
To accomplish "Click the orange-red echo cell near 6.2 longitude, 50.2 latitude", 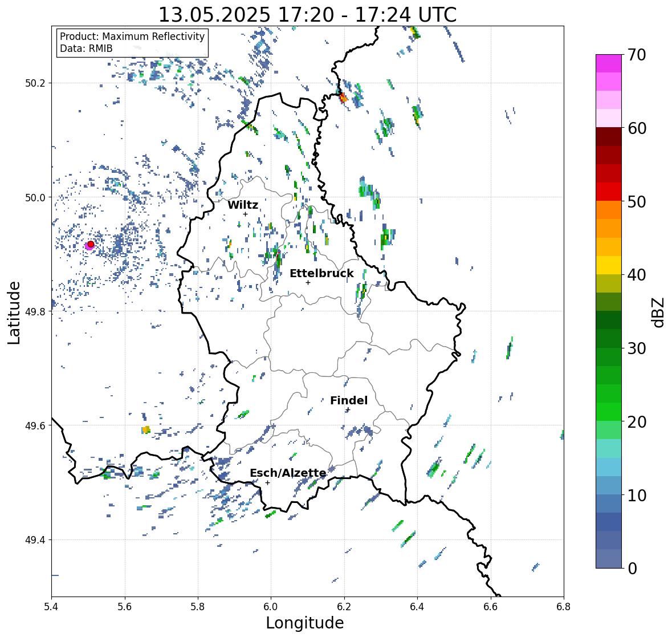I will click(x=343, y=98).
